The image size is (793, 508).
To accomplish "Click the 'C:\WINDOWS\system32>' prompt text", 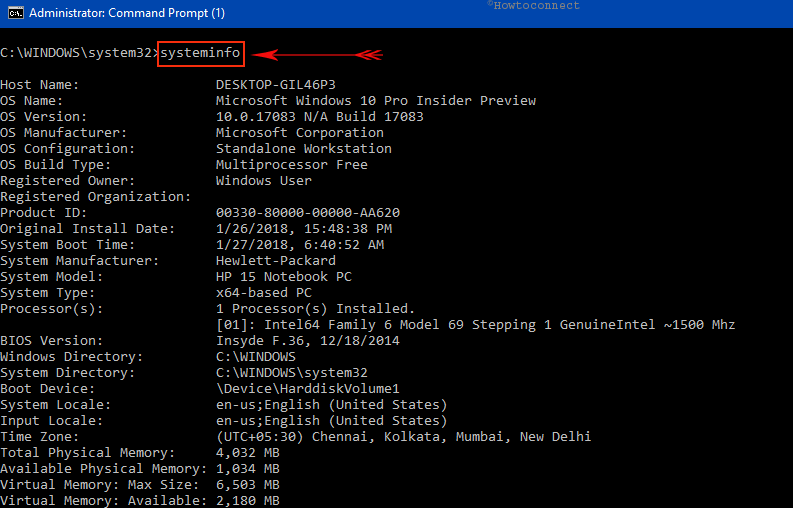I will [80, 53].
